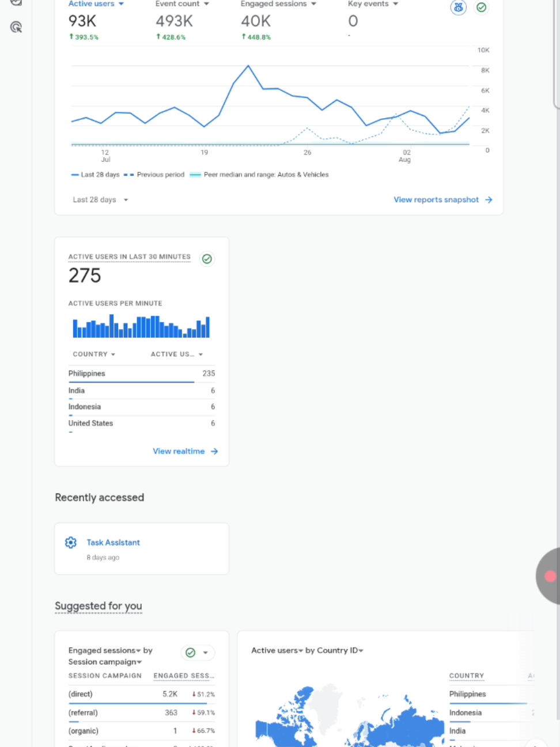Click the arrow beside View realtime
The height and width of the screenshot is (747, 560).
[214, 451]
